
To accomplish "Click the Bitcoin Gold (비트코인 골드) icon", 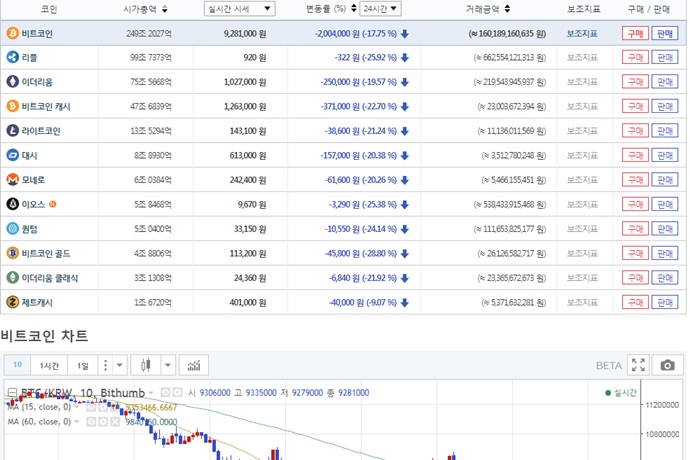I will [12, 253].
